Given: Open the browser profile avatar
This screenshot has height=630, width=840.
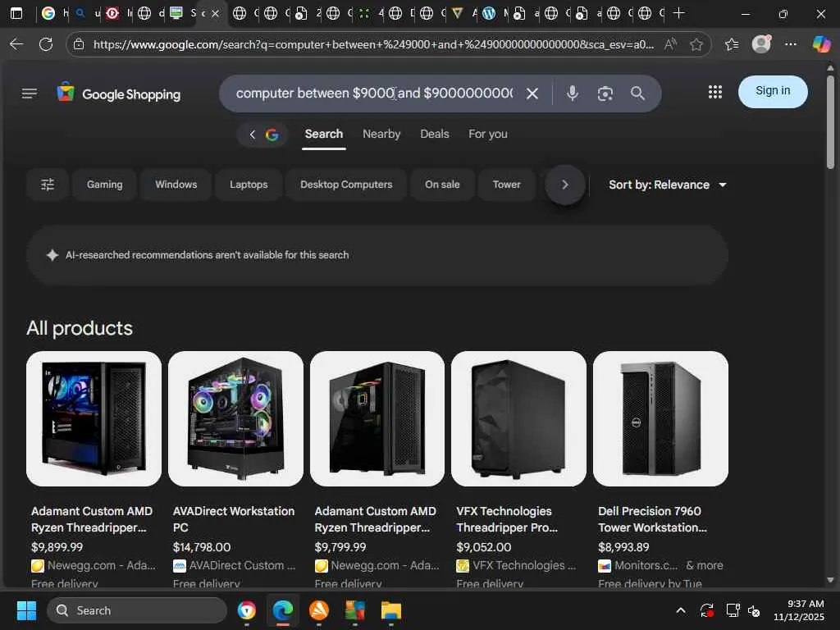Looking at the screenshot, I should (x=761, y=44).
